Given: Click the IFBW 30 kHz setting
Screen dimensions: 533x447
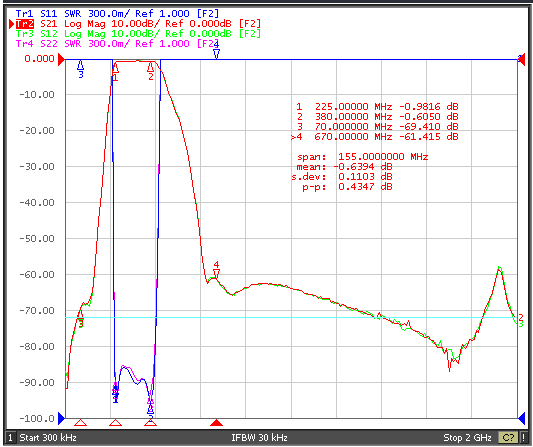Looking at the screenshot, I should [259, 437].
